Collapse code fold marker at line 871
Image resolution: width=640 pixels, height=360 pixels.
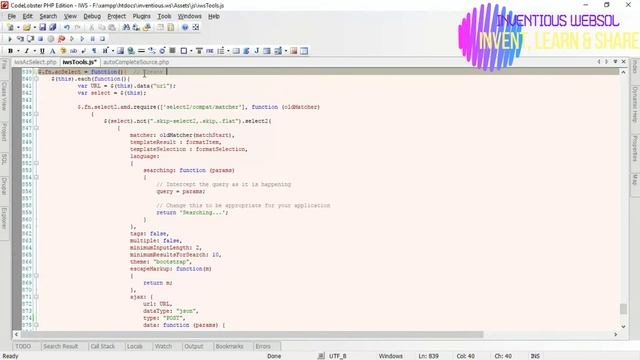(x=36, y=297)
